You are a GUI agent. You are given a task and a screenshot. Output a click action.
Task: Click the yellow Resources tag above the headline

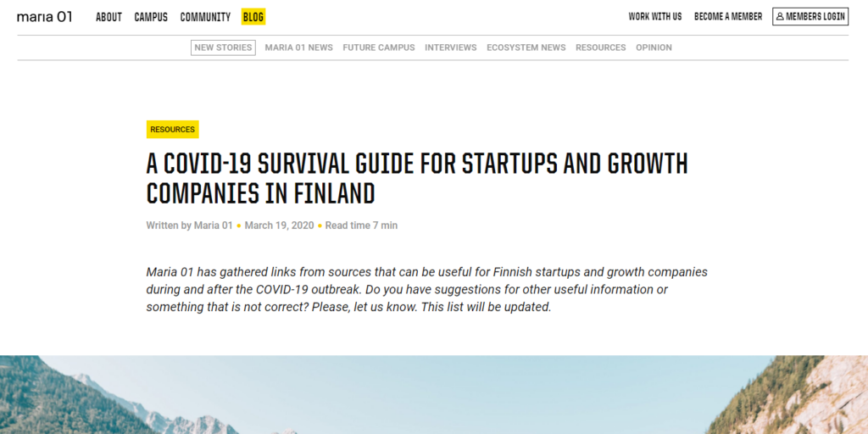point(172,130)
